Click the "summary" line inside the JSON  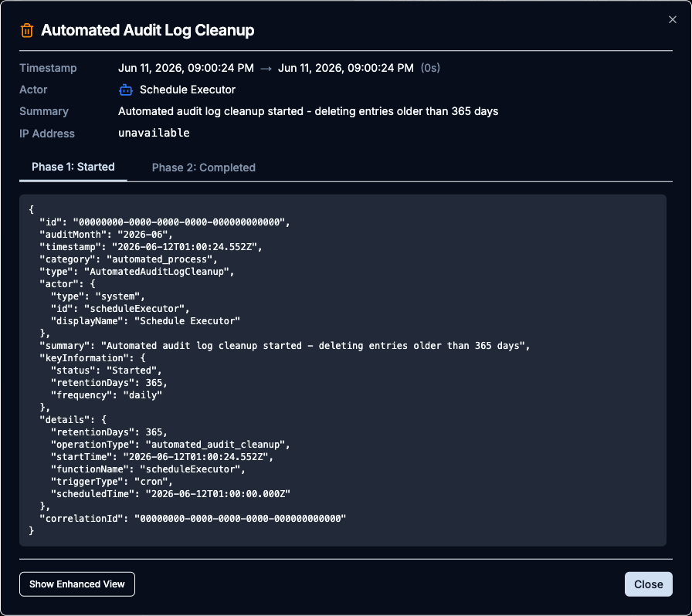click(285, 346)
